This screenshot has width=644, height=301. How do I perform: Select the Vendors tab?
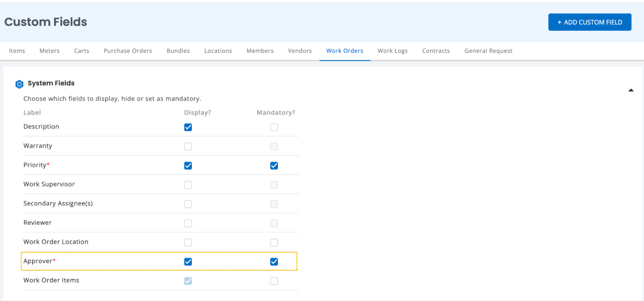(x=300, y=51)
